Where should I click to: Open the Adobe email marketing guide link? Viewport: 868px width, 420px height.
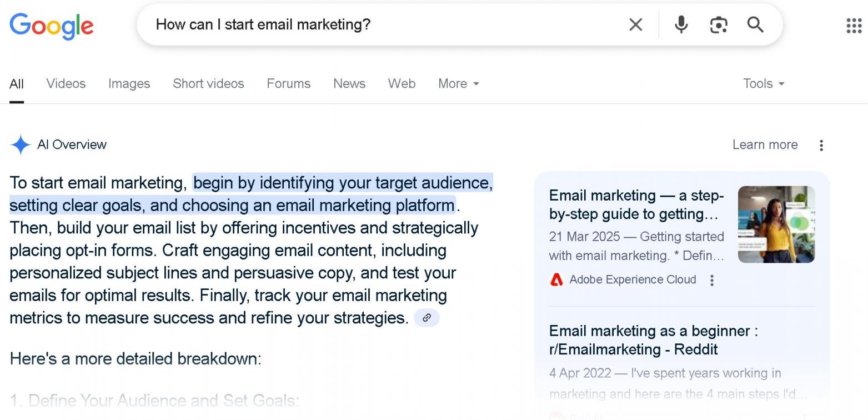click(x=636, y=204)
